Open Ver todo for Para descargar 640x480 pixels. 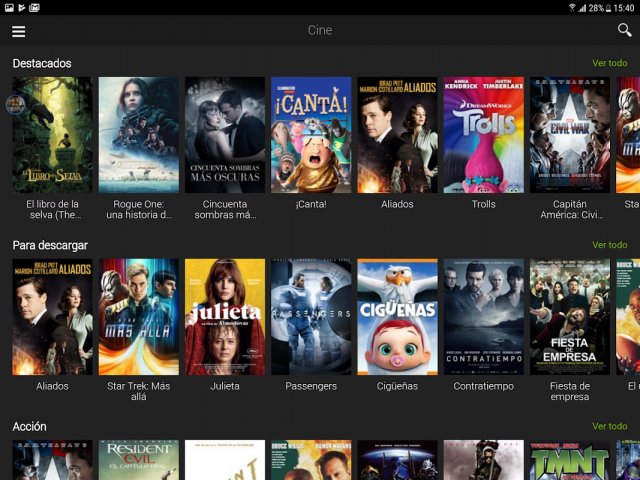(x=609, y=245)
